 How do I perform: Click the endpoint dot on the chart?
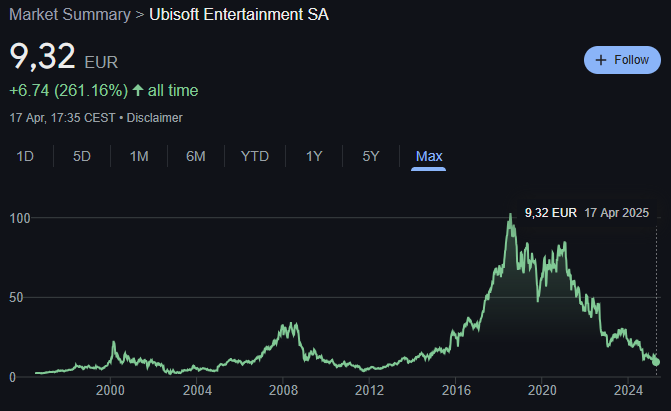point(656,361)
